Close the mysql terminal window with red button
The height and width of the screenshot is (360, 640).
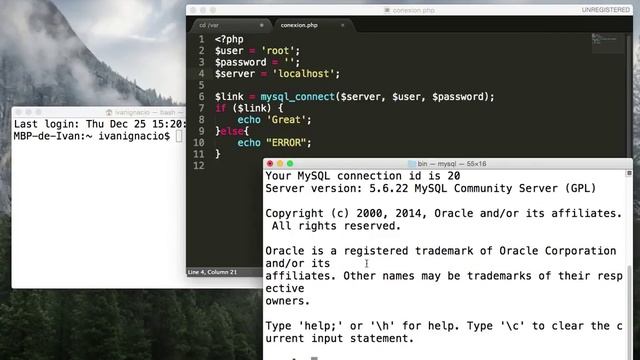pyautogui.click(x=270, y=164)
